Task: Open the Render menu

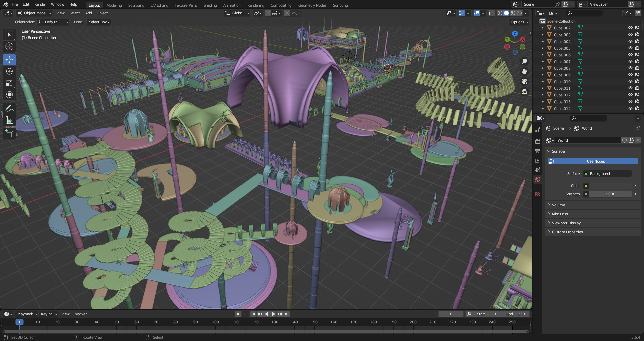Action: 40,4
